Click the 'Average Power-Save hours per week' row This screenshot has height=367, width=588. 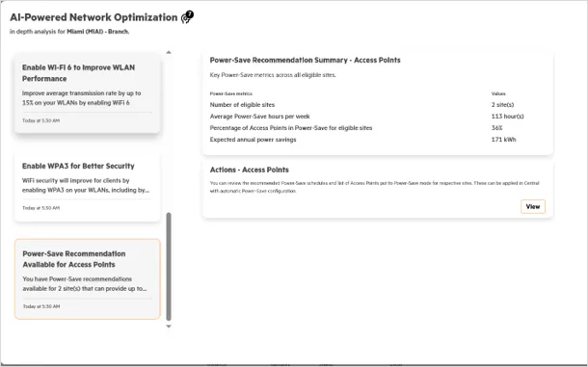pyautogui.click(x=378, y=117)
